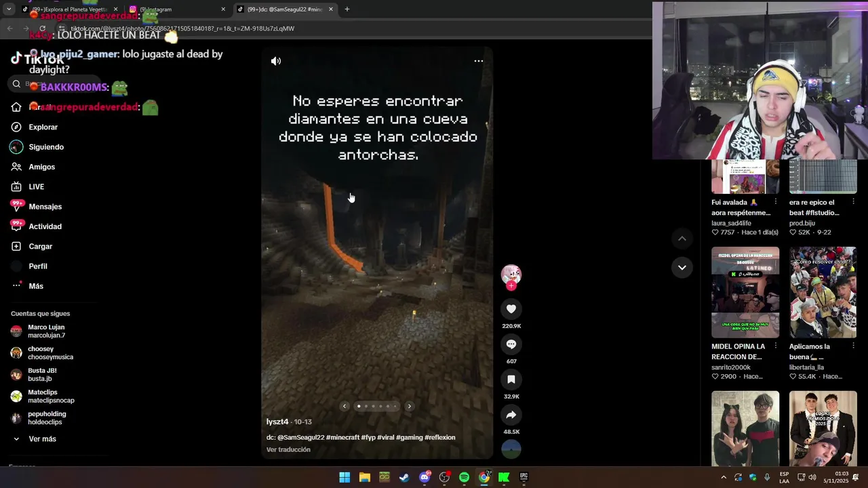Open Fui avalada video title
This screenshot has width=868, height=488.
point(741,207)
